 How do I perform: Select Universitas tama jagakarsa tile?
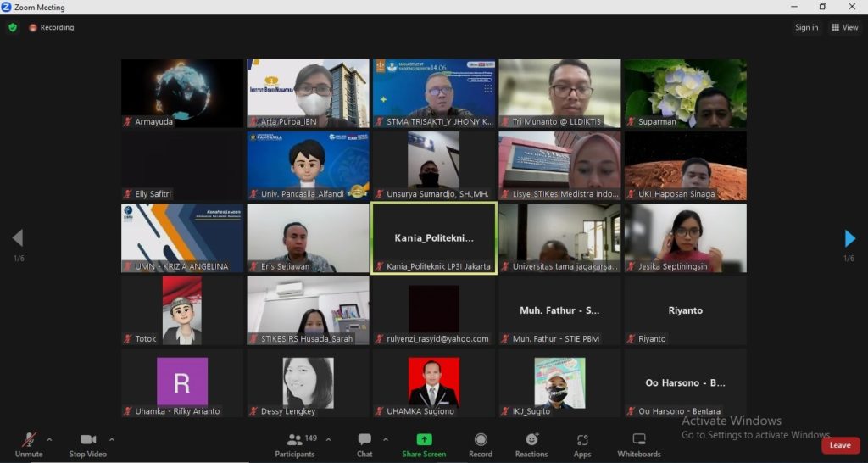[559, 238]
